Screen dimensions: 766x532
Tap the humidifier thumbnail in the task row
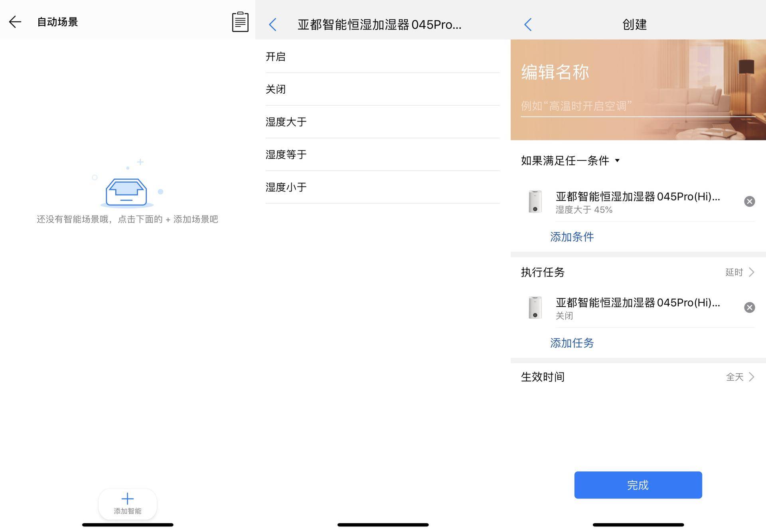[x=535, y=308]
